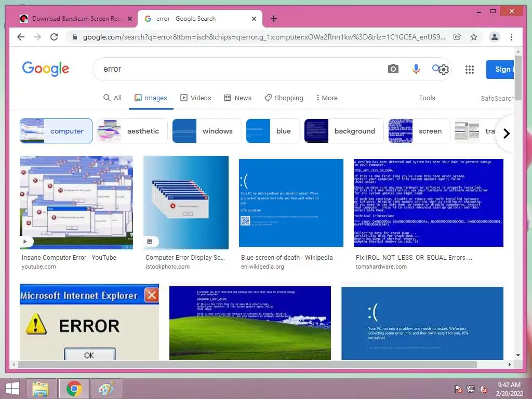This screenshot has height=399, width=532.
Task: Click the image badge on istockphoto thumbnail
Action: pos(150,242)
